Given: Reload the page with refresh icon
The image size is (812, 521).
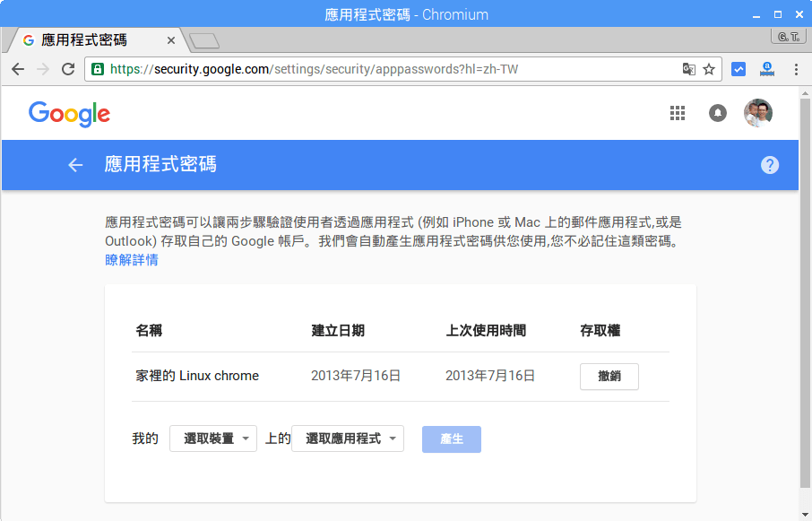Looking at the screenshot, I should [x=67, y=69].
